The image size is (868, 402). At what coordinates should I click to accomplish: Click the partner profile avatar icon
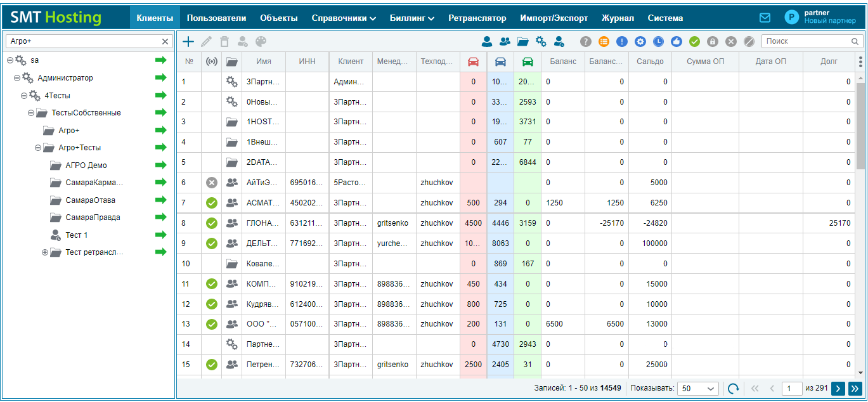tap(792, 17)
